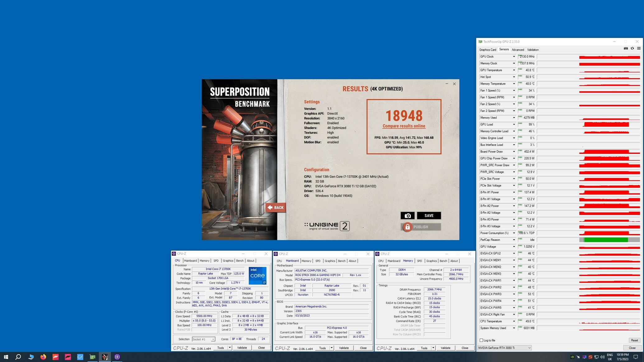Click the GPU Load sensor graph
This screenshot has height=362, width=644.
coord(588,124)
